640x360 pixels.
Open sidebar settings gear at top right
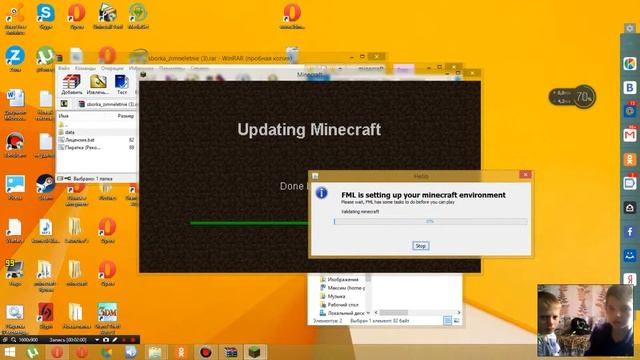(630, 28)
